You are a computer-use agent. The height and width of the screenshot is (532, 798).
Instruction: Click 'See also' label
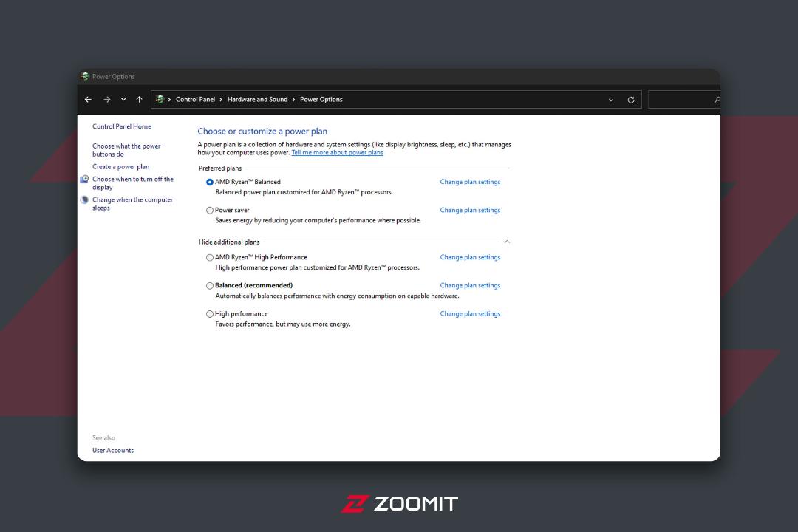[103, 438]
